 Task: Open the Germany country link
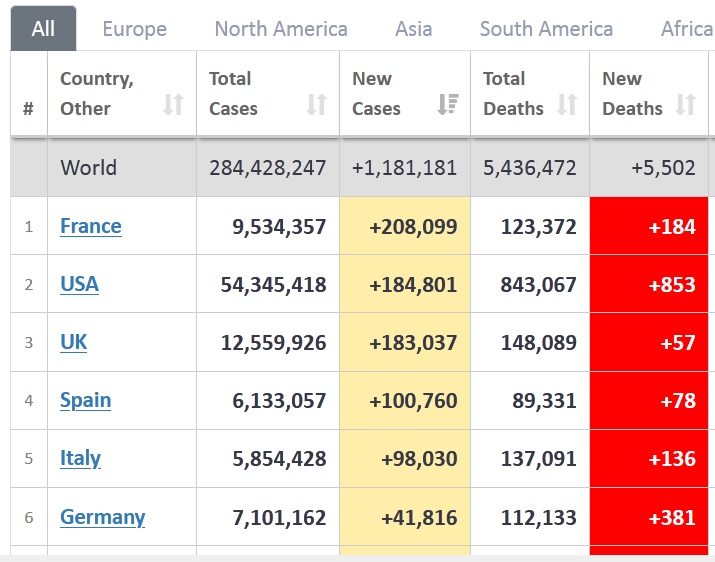(x=102, y=517)
